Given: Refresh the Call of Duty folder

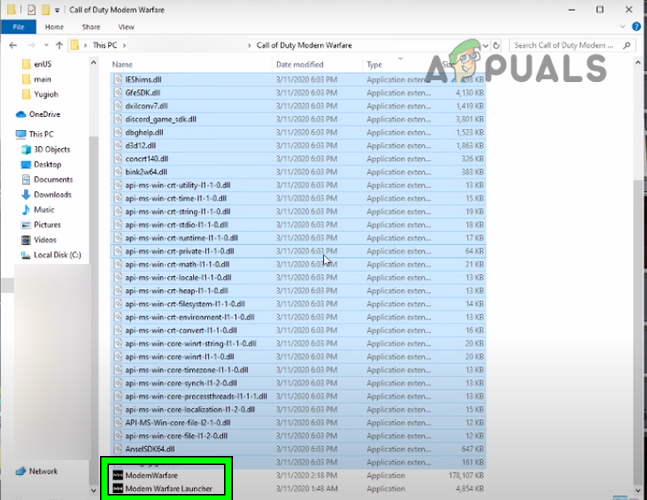Looking at the screenshot, I should click(x=496, y=45).
